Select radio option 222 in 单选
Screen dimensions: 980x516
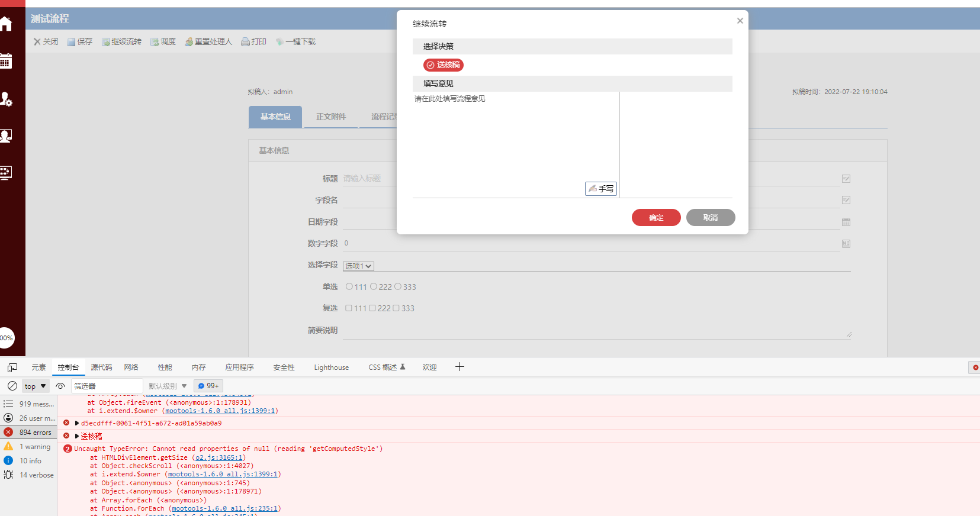click(x=374, y=287)
